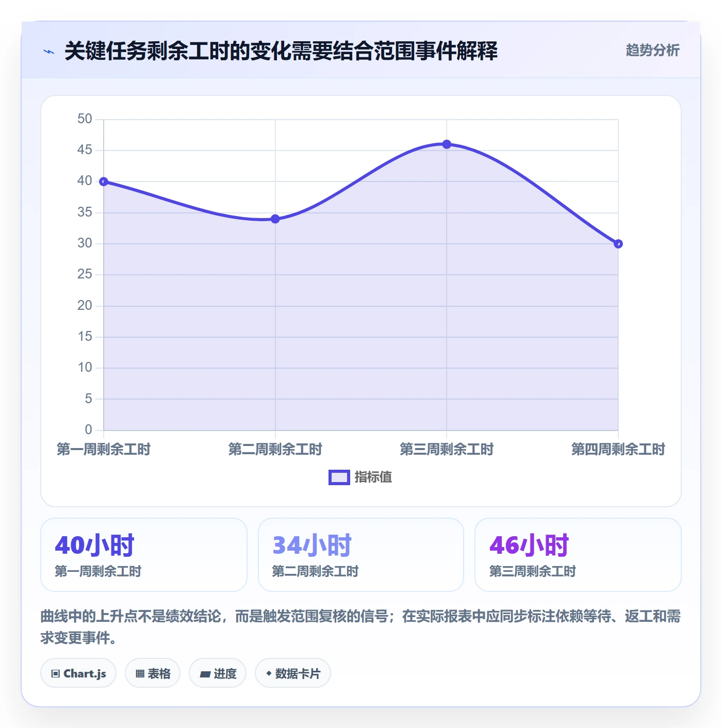Click the bar icon on 进度 tag

pos(205,674)
